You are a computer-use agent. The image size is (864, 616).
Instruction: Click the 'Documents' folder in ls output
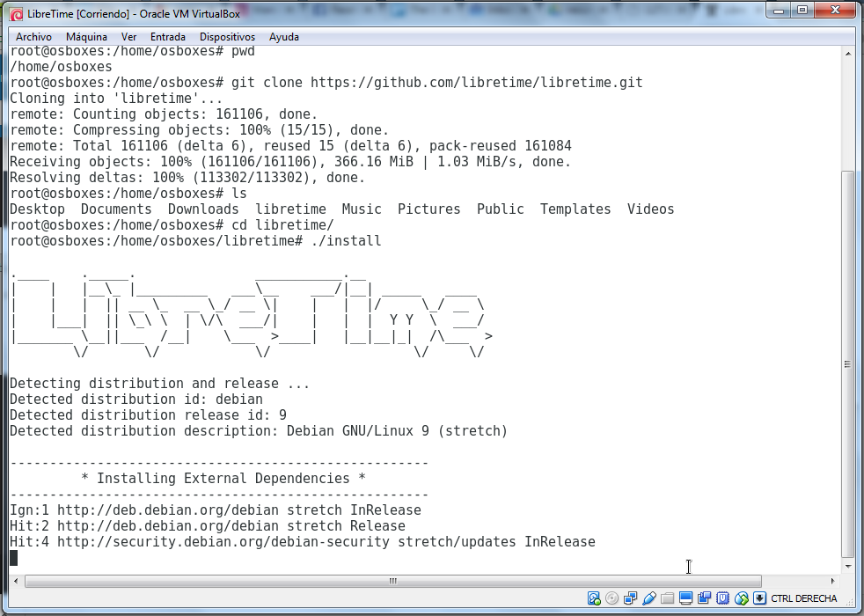116,209
